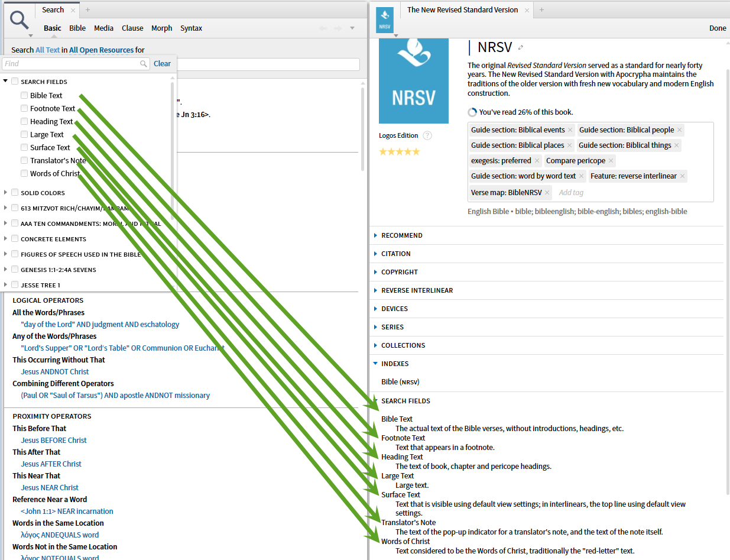
Task: Switch to the Basic search type
Action: [x=52, y=28]
